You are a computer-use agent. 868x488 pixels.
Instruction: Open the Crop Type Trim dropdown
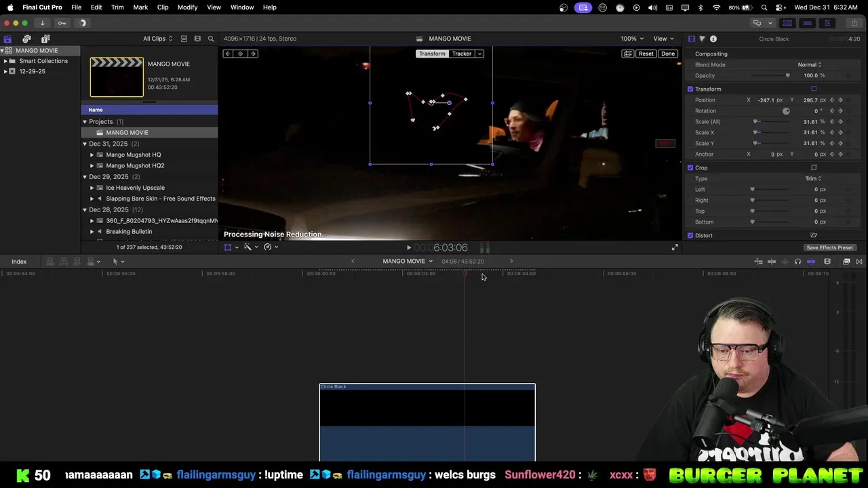pos(813,178)
